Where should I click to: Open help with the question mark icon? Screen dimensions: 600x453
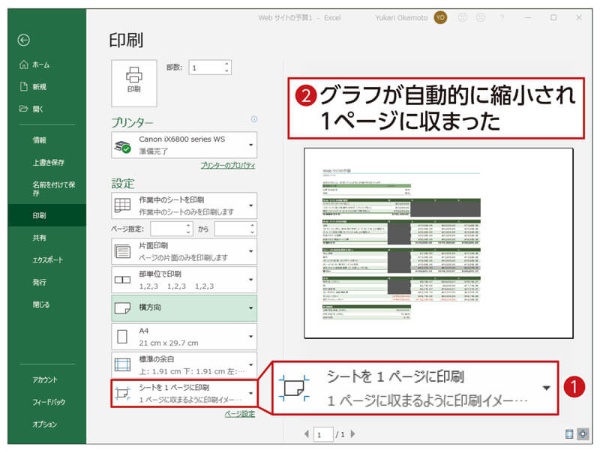(x=502, y=18)
